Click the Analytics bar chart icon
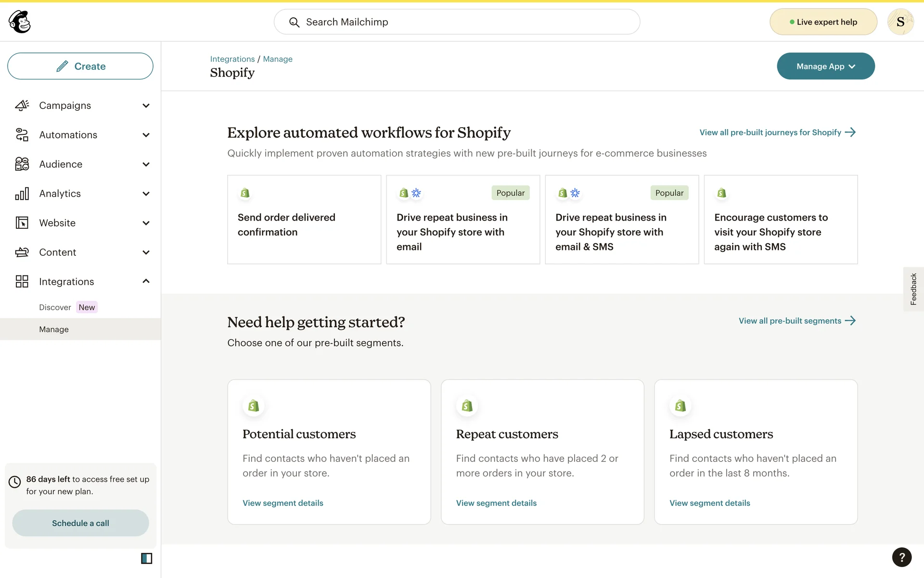This screenshot has width=924, height=578. click(22, 194)
